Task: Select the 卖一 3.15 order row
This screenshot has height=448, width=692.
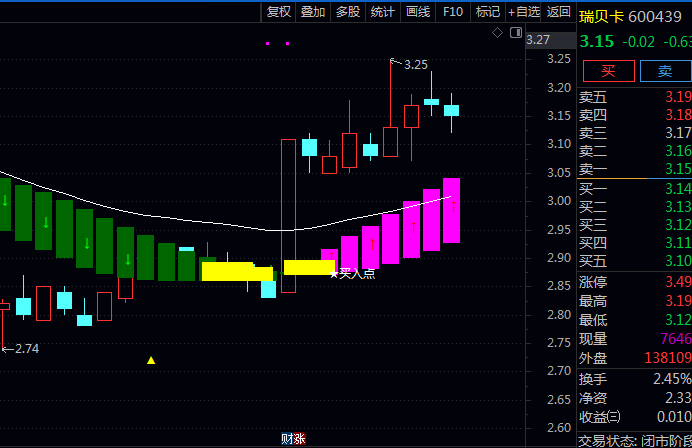Action: point(635,169)
